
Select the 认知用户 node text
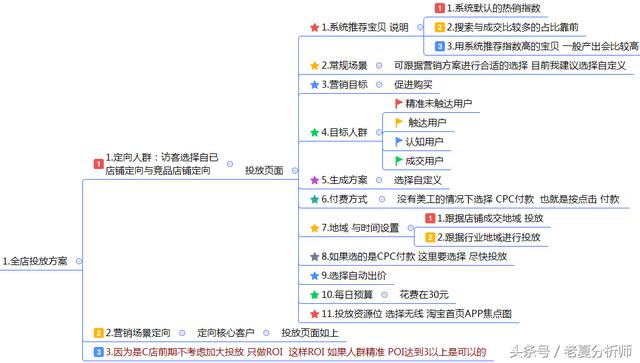pyautogui.click(x=424, y=142)
